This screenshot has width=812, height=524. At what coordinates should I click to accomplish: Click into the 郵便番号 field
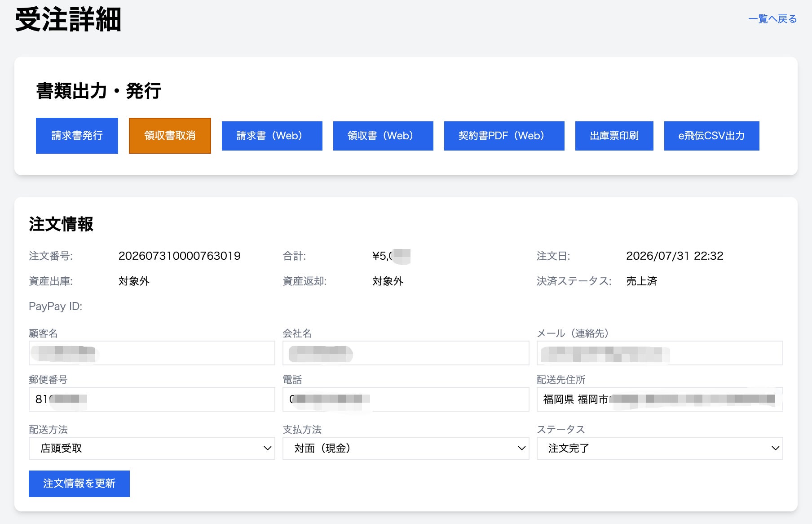[152, 399]
